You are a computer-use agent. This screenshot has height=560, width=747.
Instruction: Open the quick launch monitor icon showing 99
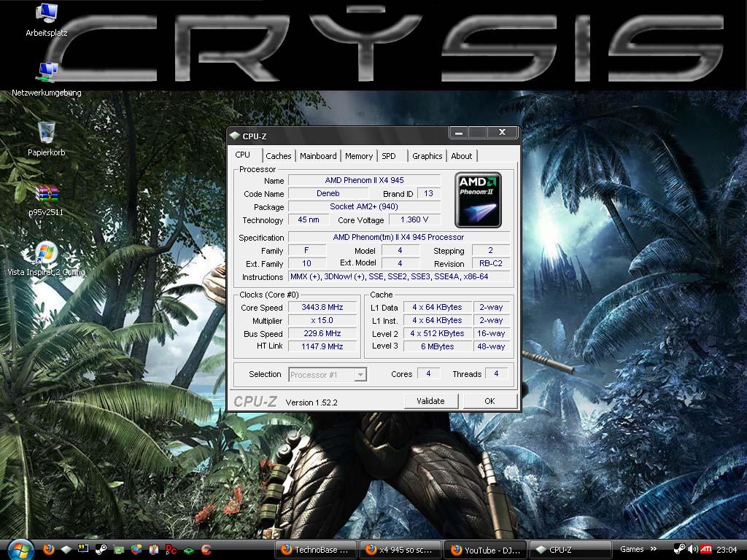83,550
